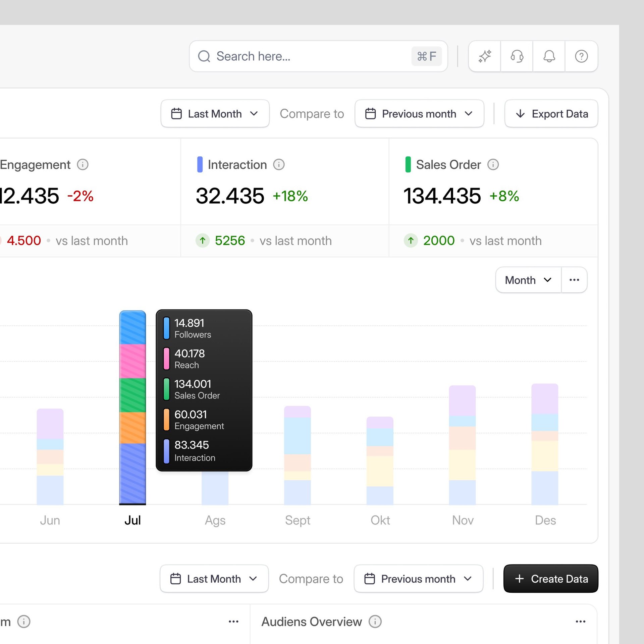Open chart options three-dot menu

[x=574, y=280]
